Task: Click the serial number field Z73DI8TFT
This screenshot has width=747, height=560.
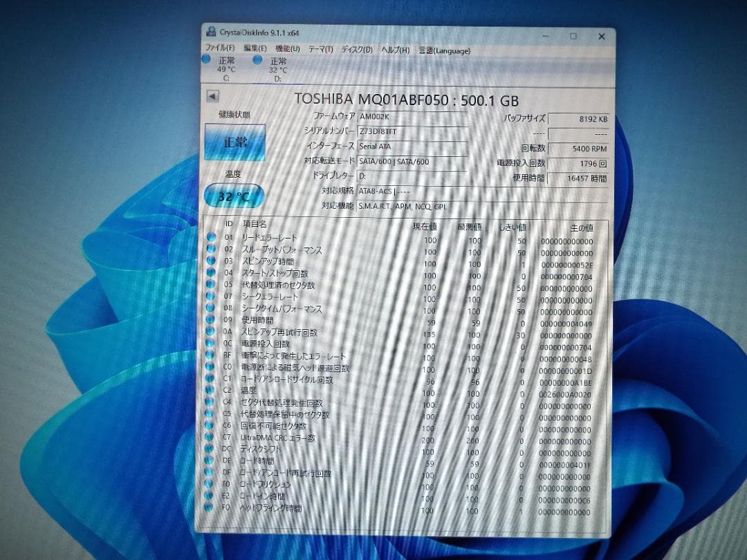Action: [x=387, y=131]
